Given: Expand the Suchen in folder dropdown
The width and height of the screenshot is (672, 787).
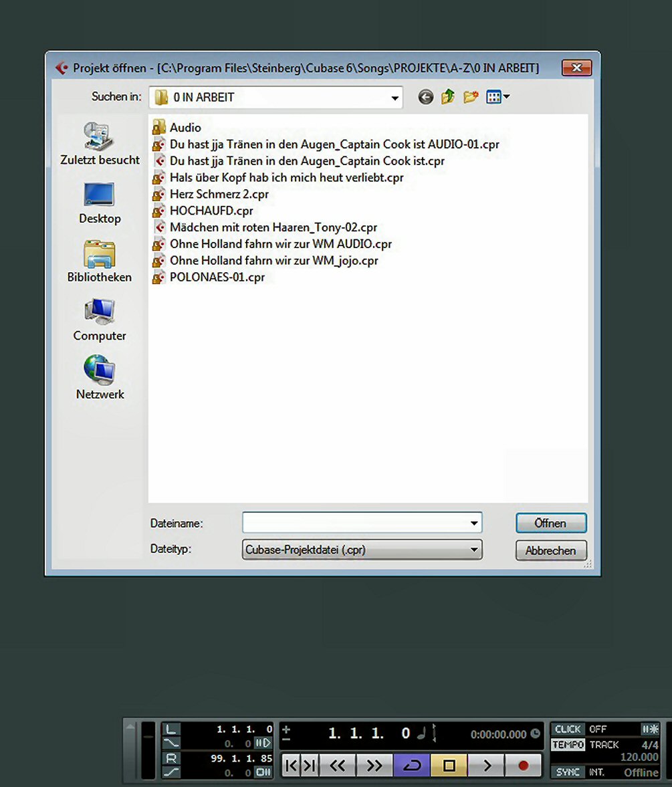Looking at the screenshot, I should (395, 98).
